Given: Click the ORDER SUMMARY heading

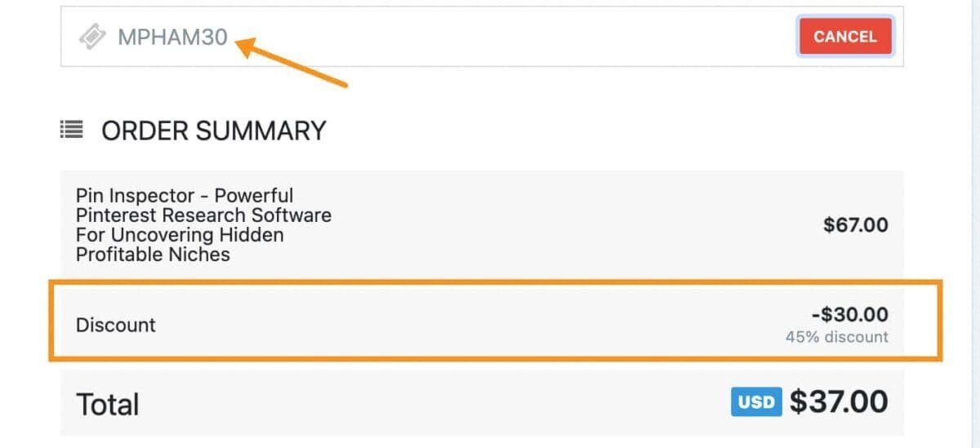Looking at the screenshot, I should (213, 131).
